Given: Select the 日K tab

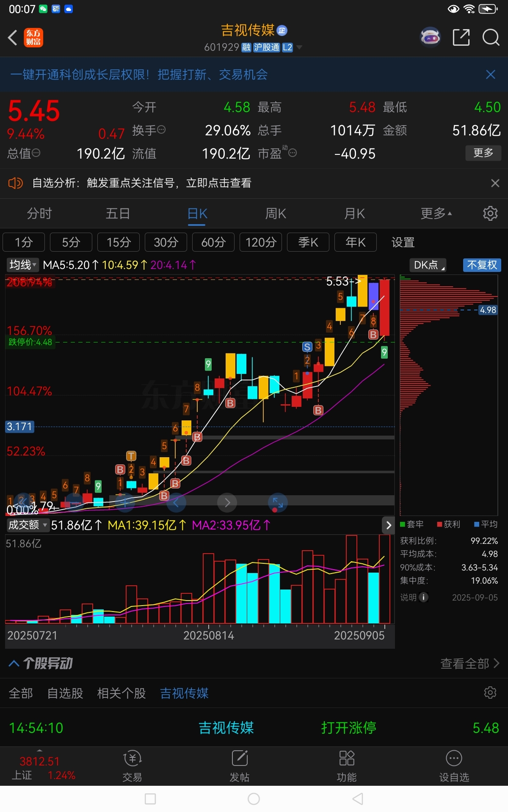Looking at the screenshot, I should [x=197, y=214].
